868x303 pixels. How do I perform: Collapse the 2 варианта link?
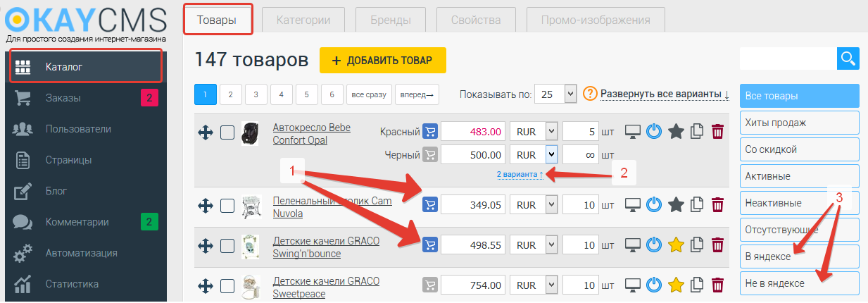tap(520, 174)
